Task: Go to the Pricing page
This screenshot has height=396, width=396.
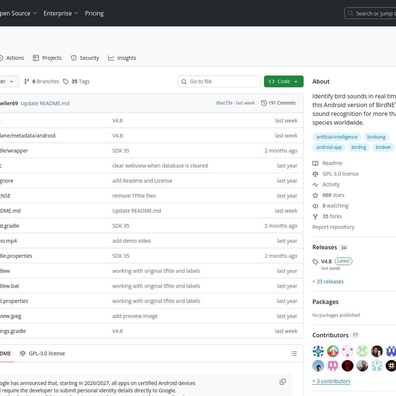Action: point(94,13)
